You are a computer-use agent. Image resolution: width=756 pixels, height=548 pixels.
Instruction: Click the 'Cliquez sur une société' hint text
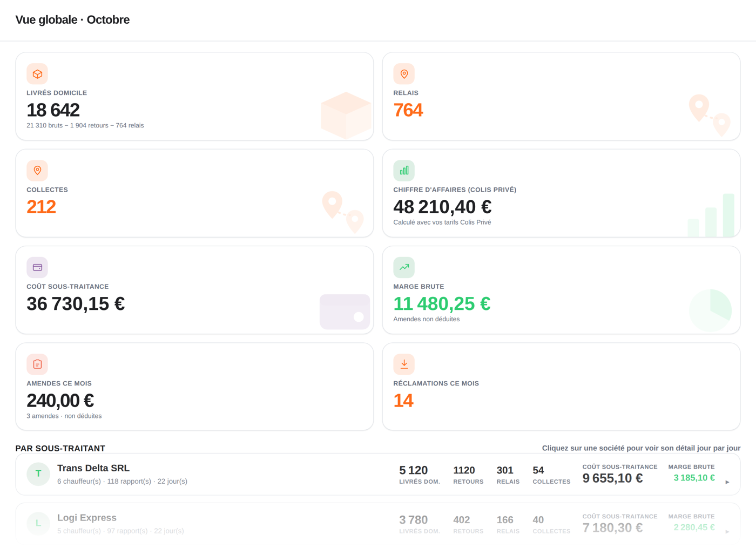[641, 448]
